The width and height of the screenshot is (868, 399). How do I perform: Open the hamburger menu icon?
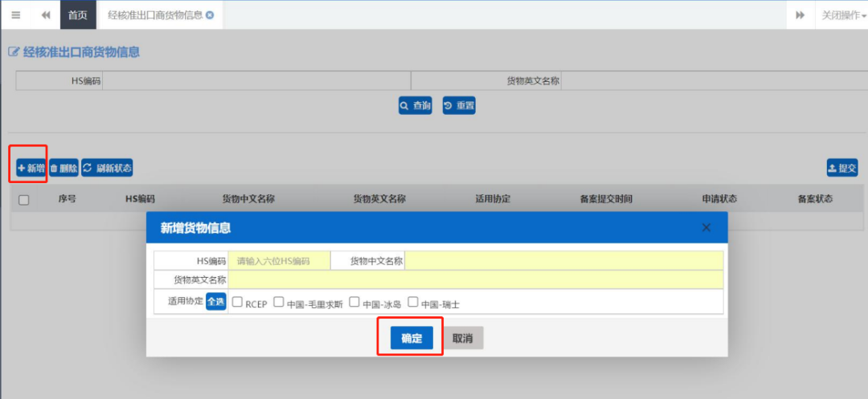(15, 15)
